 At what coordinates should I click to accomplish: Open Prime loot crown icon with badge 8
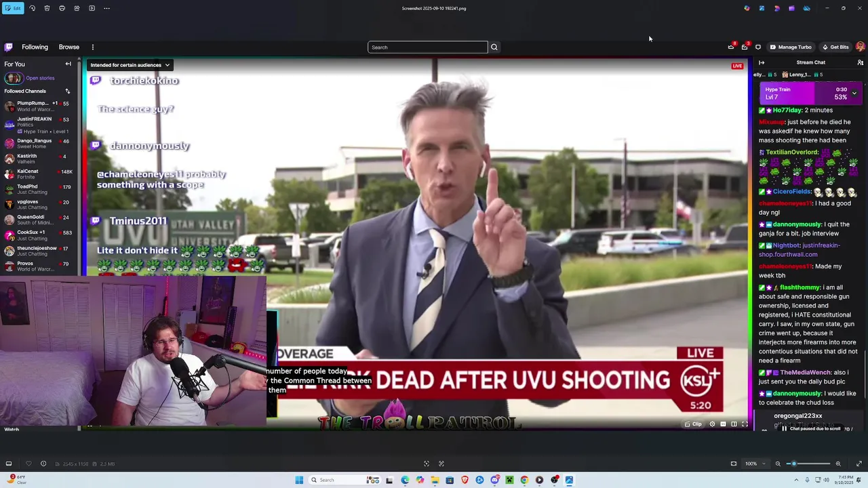pos(731,47)
